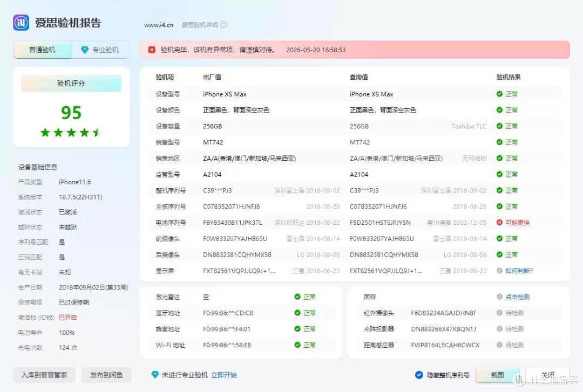Screen dimensions: 583x392
Task: Switch to the 专业验机 tab
Action: click(x=100, y=50)
